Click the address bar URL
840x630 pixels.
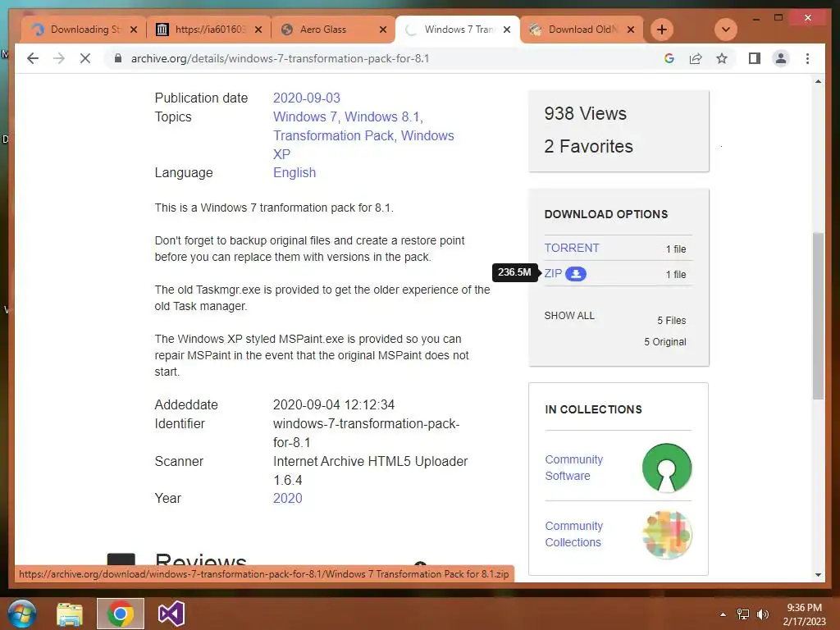(281, 58)
